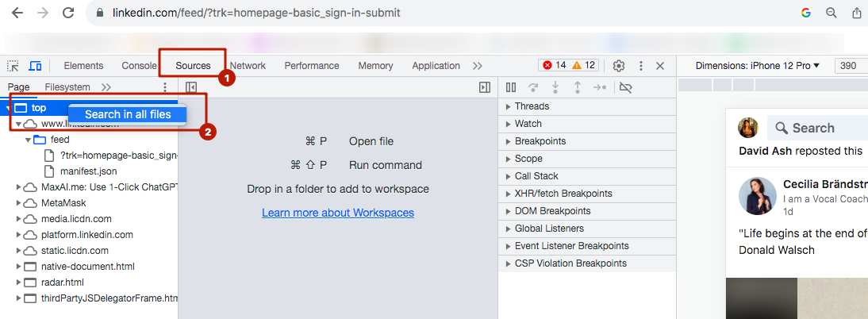This screenshot has height=319, width=868.
Task: Expand thirdPartyJSDelegatorFrame frame
Action: 18,298
